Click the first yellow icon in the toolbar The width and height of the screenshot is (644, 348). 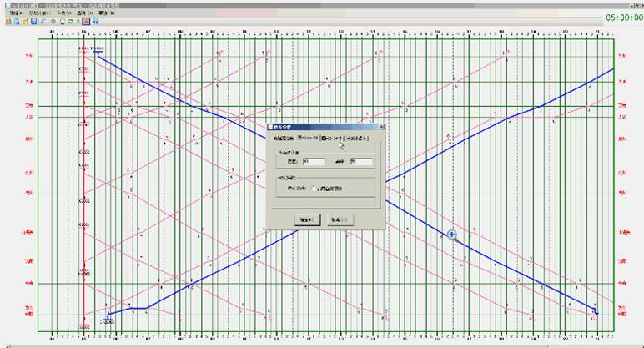pyautogui.click(x=8, y=22)
